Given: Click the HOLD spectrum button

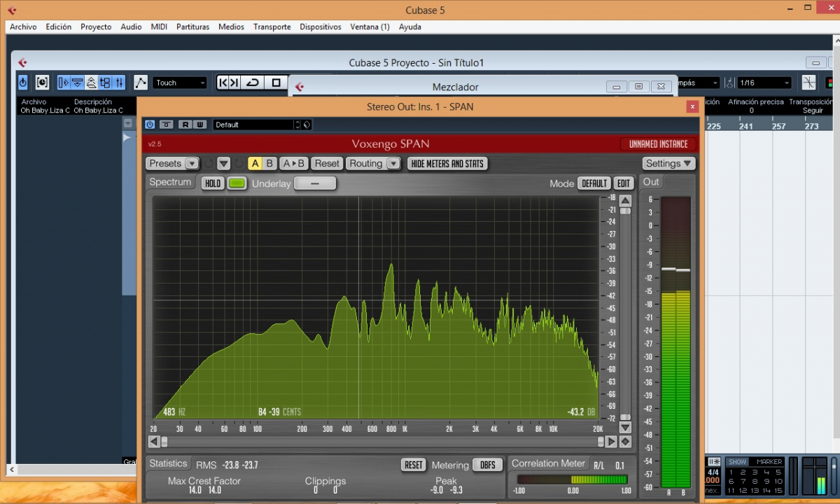Looking at the screenshot, I should tap(213, 183).
